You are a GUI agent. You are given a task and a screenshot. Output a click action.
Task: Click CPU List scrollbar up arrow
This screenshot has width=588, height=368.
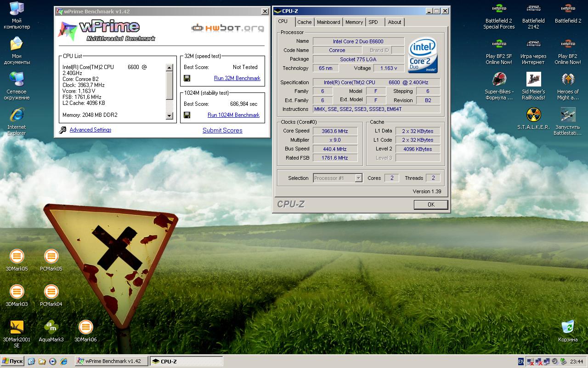coord(169,68)
